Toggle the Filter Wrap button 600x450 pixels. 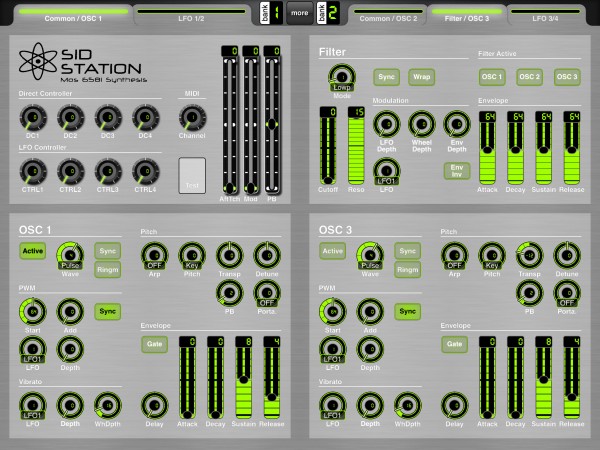422,77
